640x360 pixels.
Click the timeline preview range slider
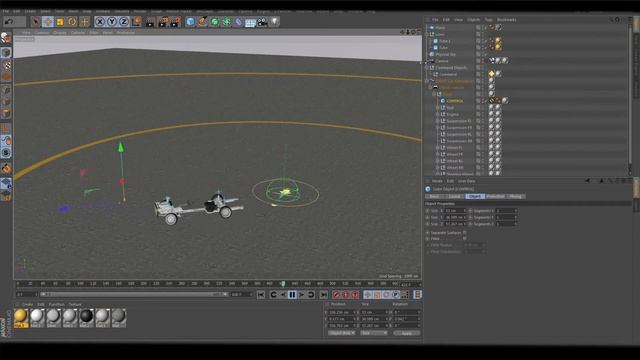coord(134,294)
